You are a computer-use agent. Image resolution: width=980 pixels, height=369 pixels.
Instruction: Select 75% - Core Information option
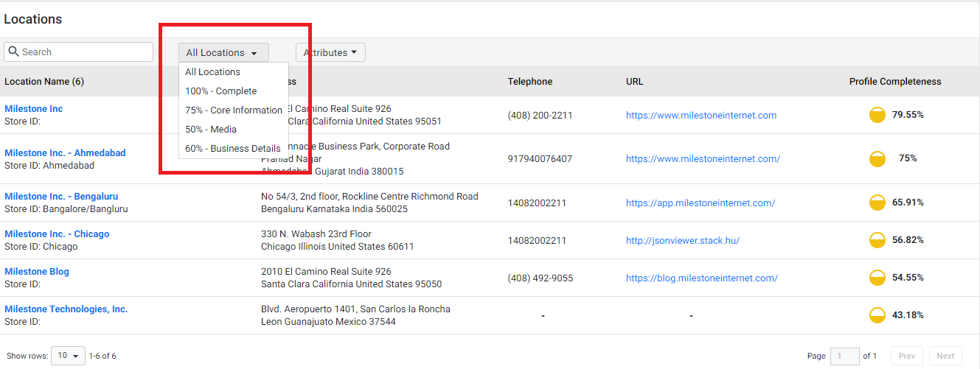tap(234, 110)
